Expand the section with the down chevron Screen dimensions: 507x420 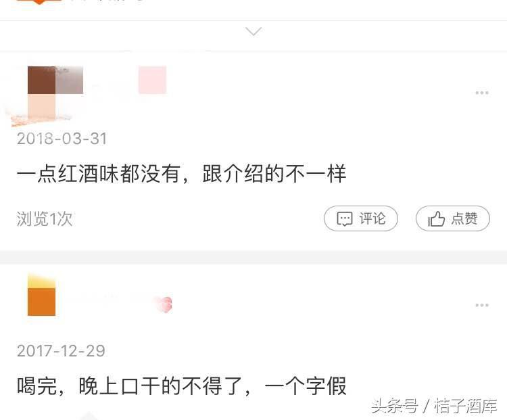tap(254, 31)
